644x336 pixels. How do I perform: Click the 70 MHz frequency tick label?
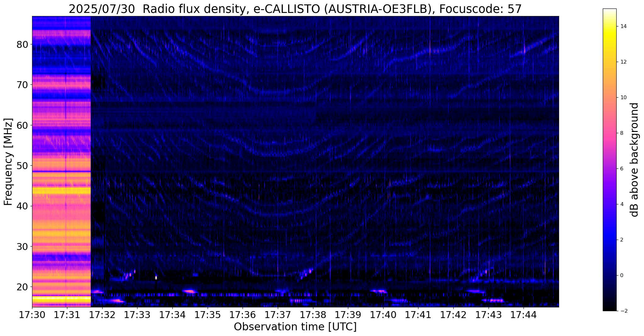pyautogui.click(x=22, y=85)
